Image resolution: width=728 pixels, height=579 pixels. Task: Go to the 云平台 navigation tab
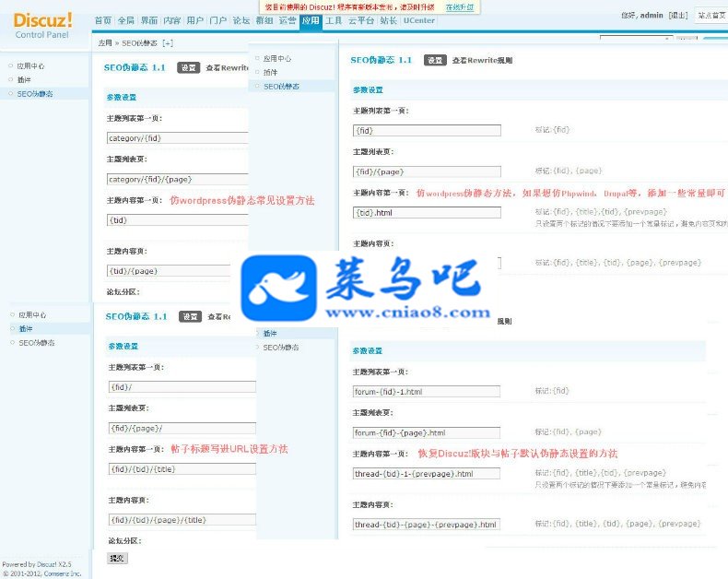pos(360,20)
